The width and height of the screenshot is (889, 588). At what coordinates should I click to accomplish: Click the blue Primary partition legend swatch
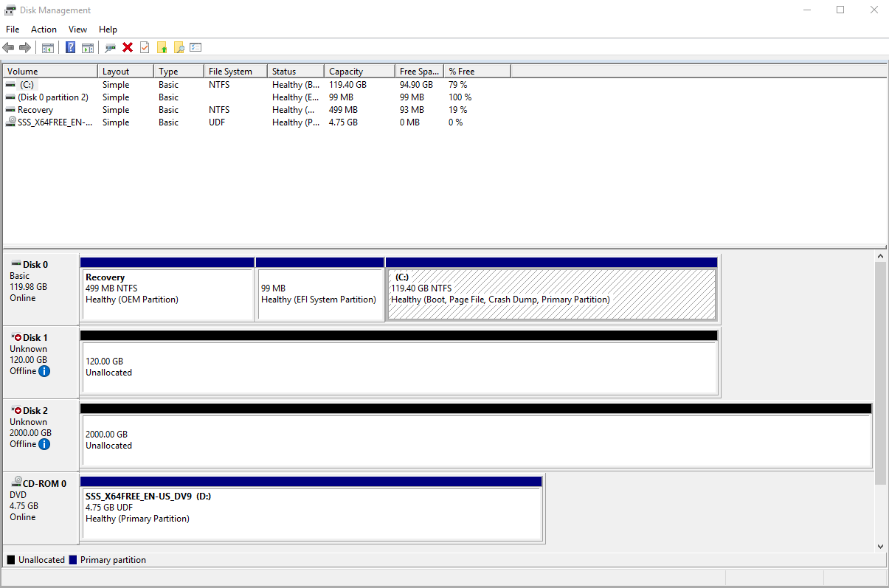(73, 560)
